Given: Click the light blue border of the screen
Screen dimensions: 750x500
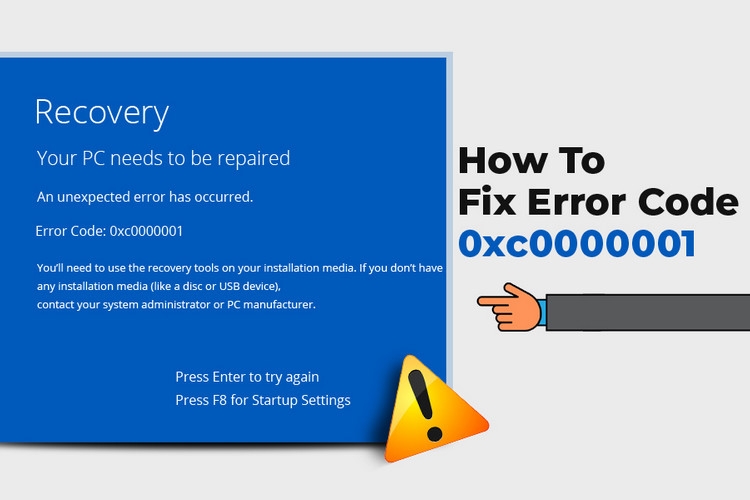Looking at the screenshot, I should click(450, 191).
